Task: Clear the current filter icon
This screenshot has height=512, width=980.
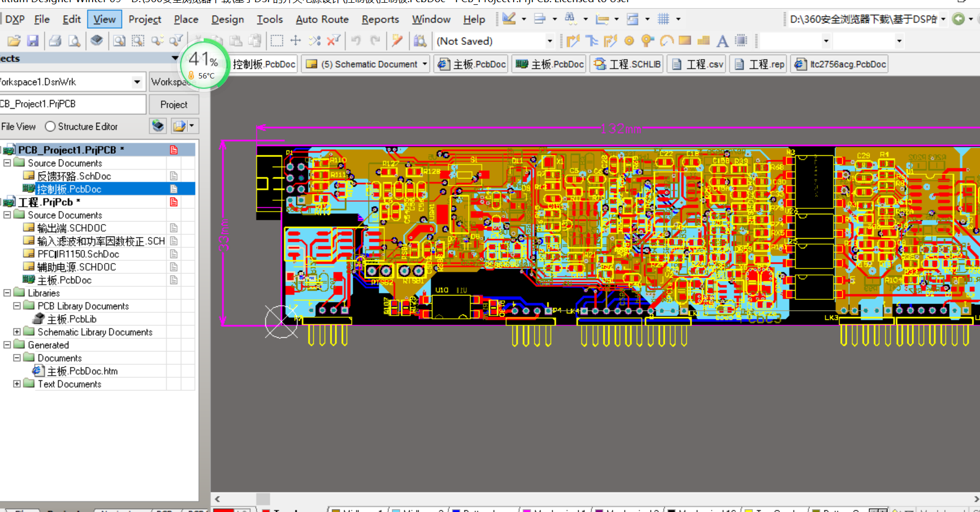Action: [x=334, y=41]
